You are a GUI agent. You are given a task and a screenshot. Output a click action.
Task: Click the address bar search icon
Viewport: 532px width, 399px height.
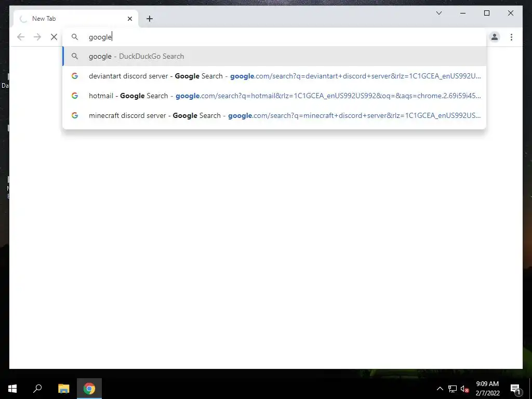[75, 37]
